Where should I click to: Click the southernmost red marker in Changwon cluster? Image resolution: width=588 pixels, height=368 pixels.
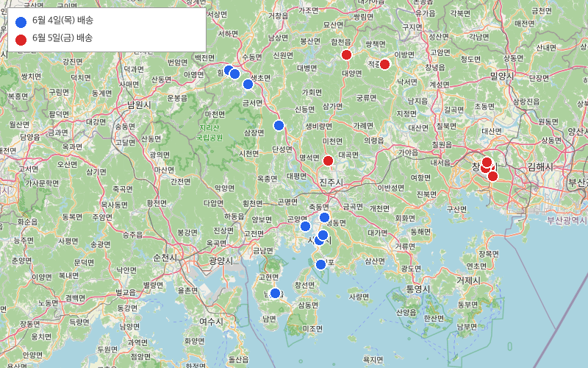pos(492,176)
